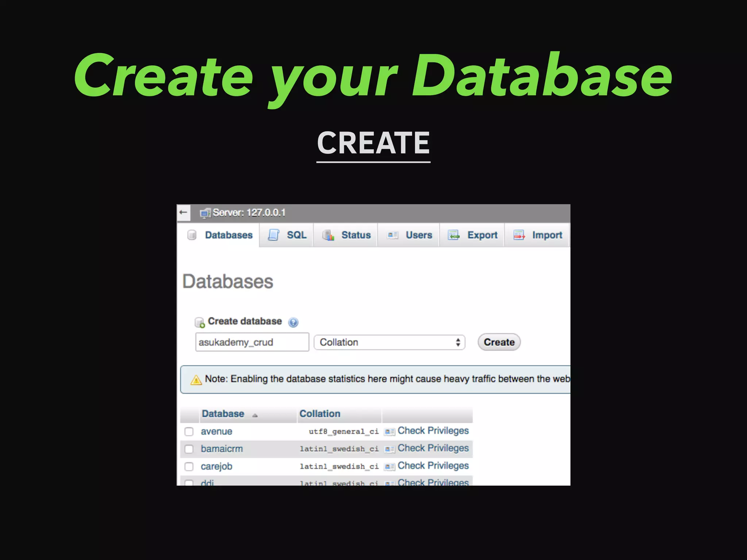
Task: Sort by the Database column header
Action: click(223, 414)
